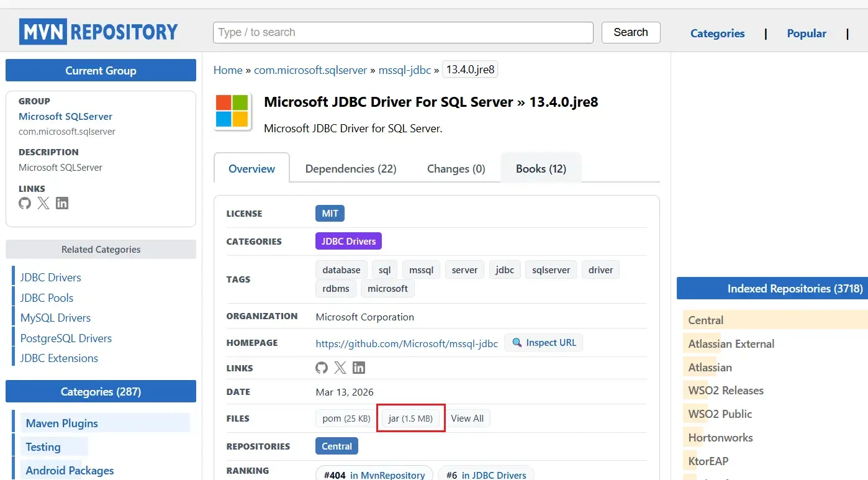
Task: Click Categories (287) header
Action: tap(101, 391)
